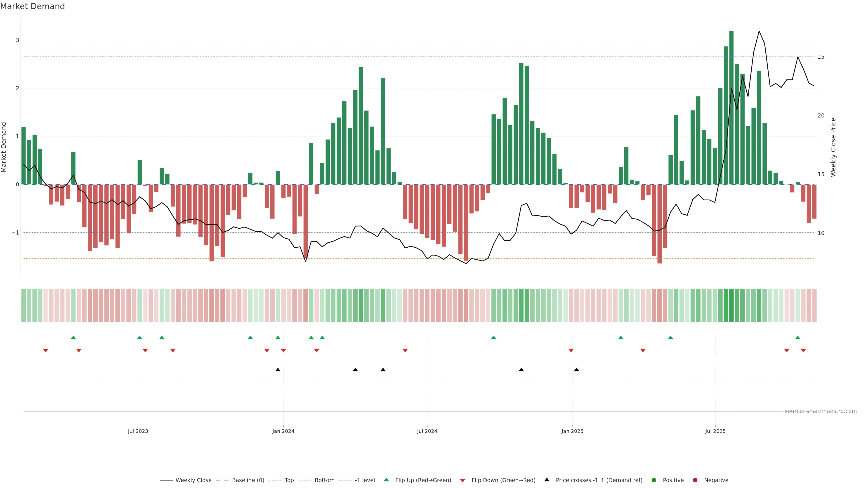Screen dimensions: 868x488
Task: Click the Jan 2024 x-axis label
Action: pyautogui.click(x=283, y=432)
